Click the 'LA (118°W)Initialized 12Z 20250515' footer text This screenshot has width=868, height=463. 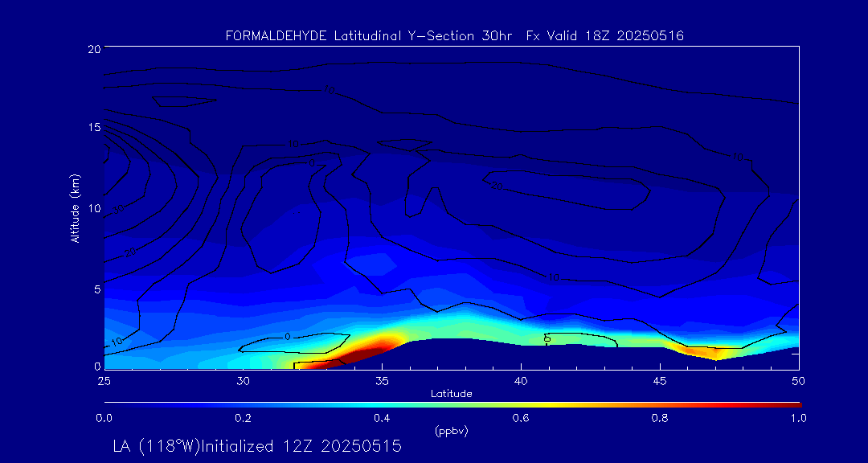pyautogui.click(x=257, y=446)
